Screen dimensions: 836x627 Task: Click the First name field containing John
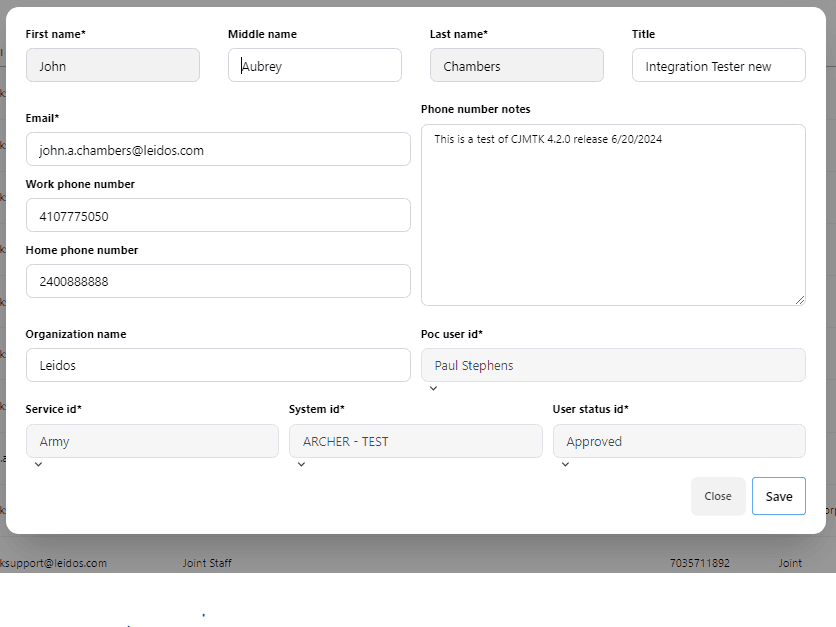coord(112,66)
